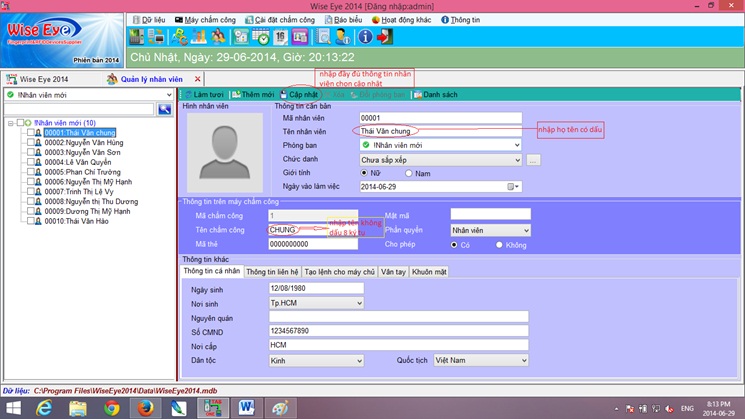Switch to the Wise Eye 2014 tab
The image size is (745, 419).
pos(37,79)
